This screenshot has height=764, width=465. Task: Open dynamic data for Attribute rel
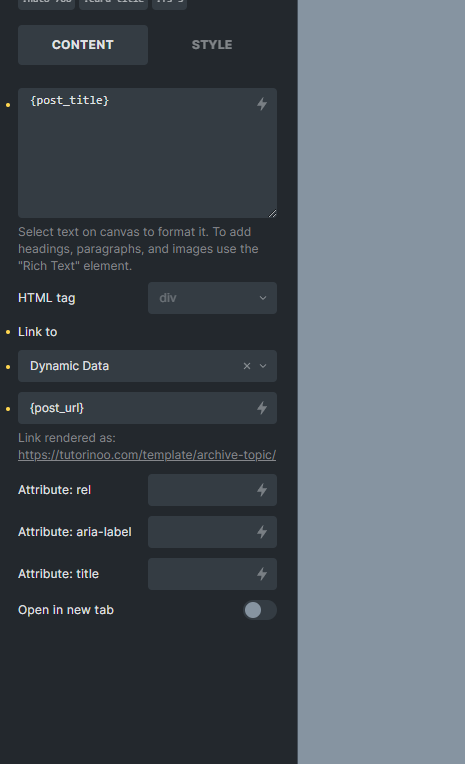point(262,490)
